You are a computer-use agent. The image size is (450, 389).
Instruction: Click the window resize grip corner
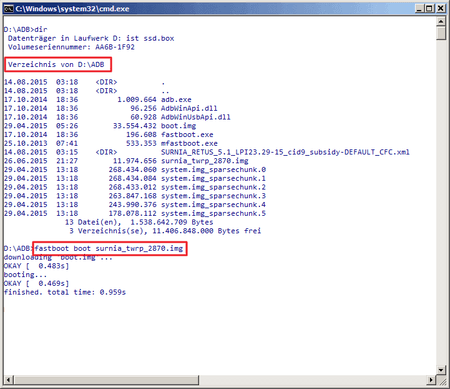(x=441, y=380)
